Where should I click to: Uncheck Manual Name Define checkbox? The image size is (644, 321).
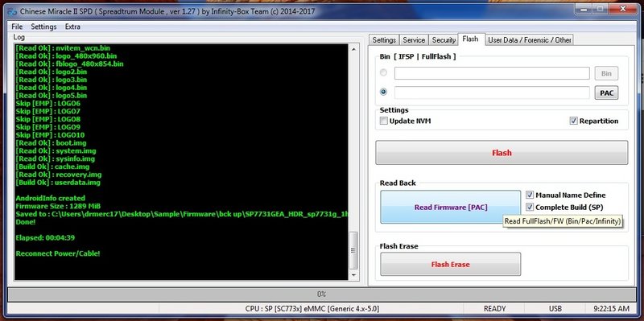(x=530, y=195)
